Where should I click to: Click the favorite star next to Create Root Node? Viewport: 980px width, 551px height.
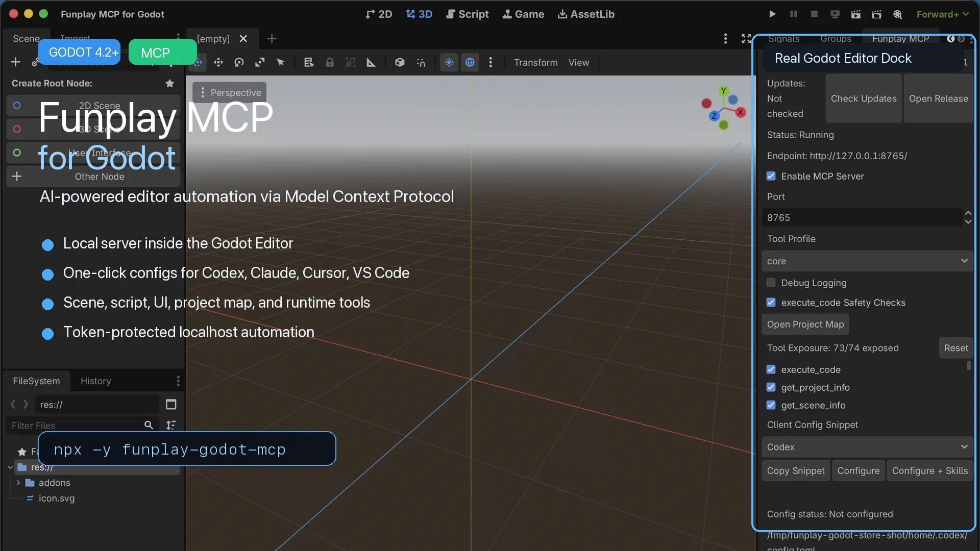pos(170,83)
